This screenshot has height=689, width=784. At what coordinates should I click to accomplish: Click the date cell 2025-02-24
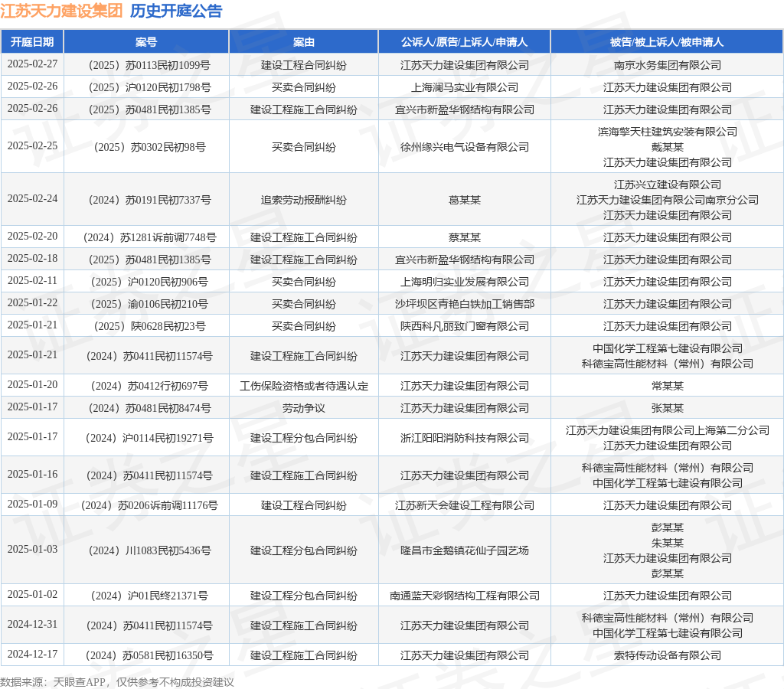coord(32,199)
